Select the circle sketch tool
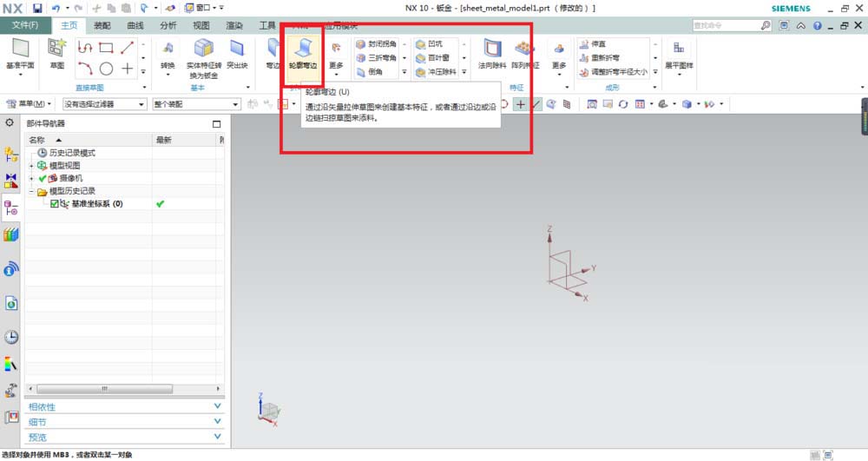This screenshot has height=461, width=868. coord(106,69)
